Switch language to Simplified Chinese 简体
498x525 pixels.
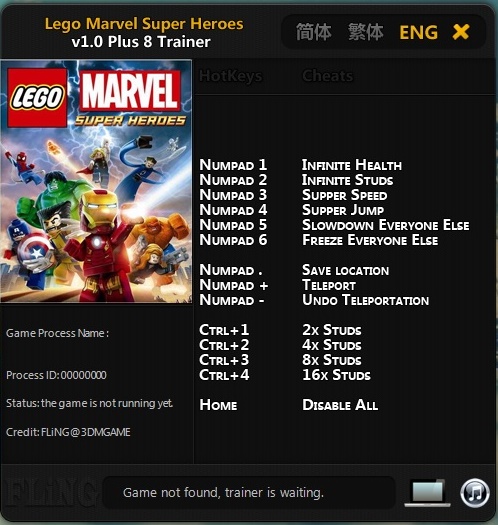pos(313,32)
